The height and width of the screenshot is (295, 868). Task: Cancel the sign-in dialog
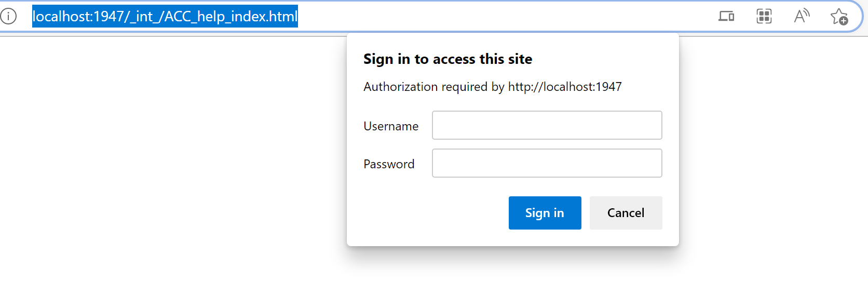pos(626,213)
